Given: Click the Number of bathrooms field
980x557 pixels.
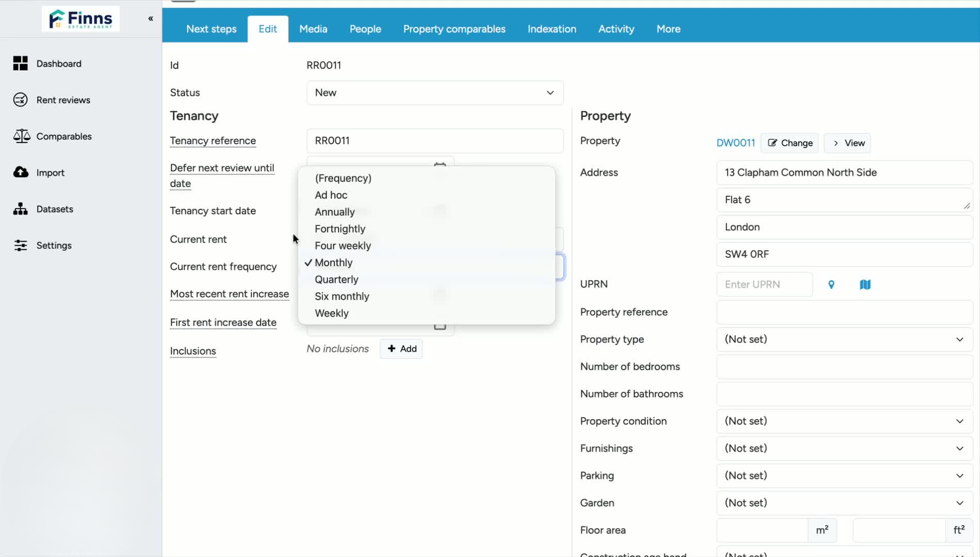Looking at the screenshot, I should (844, 394).
